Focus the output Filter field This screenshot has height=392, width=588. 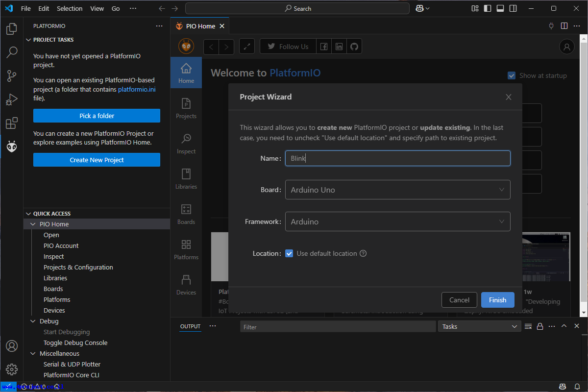(338, 327)
